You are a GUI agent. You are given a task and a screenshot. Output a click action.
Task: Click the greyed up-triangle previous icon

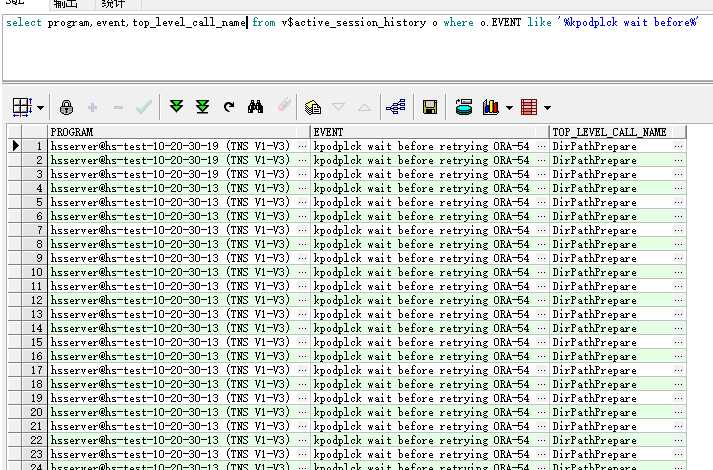[364, 108]
